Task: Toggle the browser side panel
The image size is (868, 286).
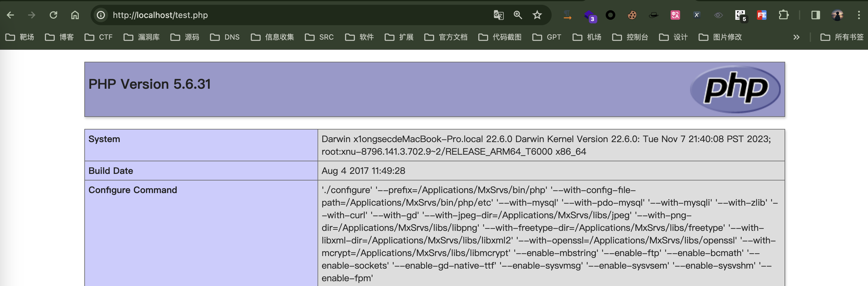Action: click(x=815, y=15)
